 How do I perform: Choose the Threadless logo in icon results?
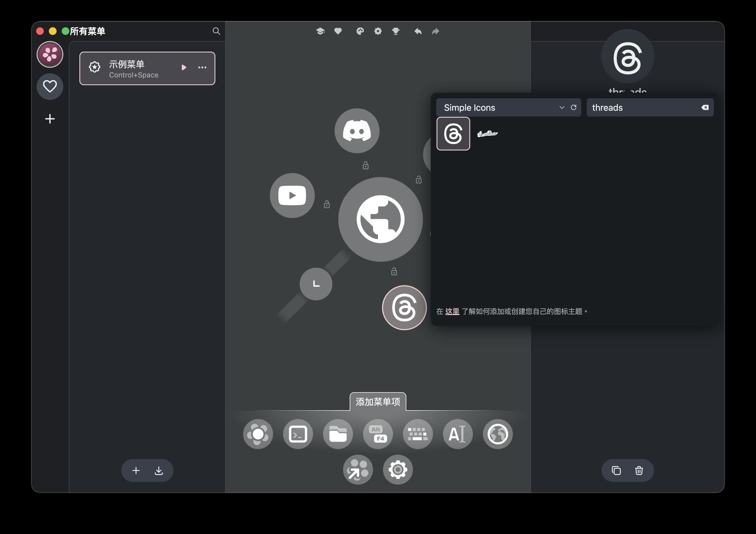[487, 133]
